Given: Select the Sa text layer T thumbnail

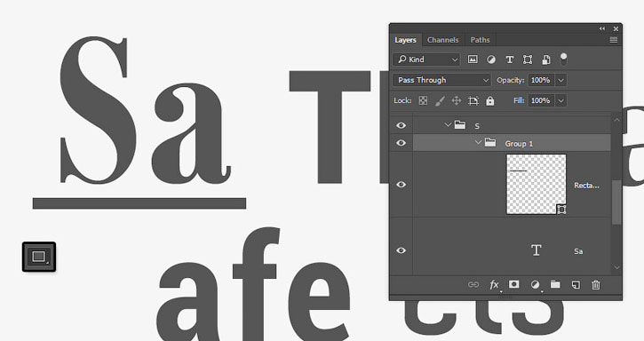Looking at the screenshot, I should [x=536, y=250].
